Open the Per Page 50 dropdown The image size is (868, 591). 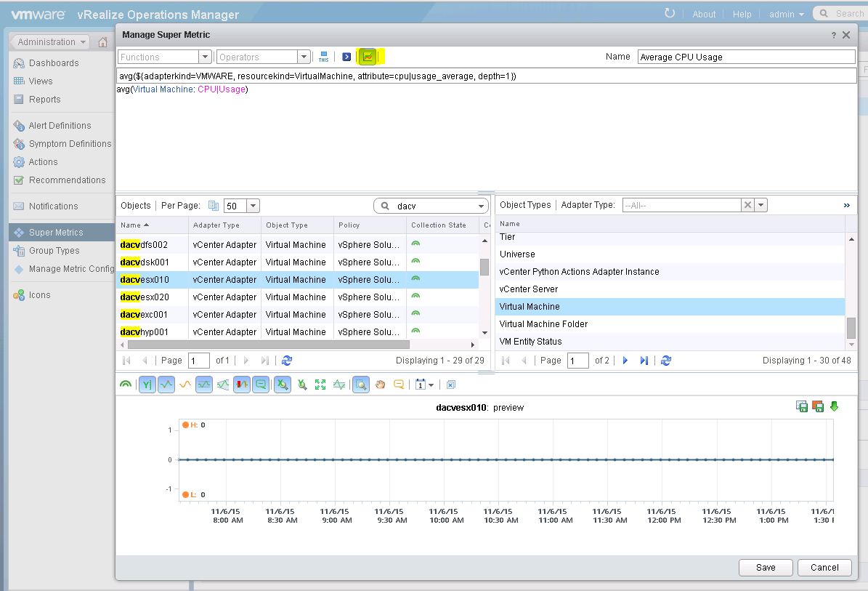click(x=253, y=206)
